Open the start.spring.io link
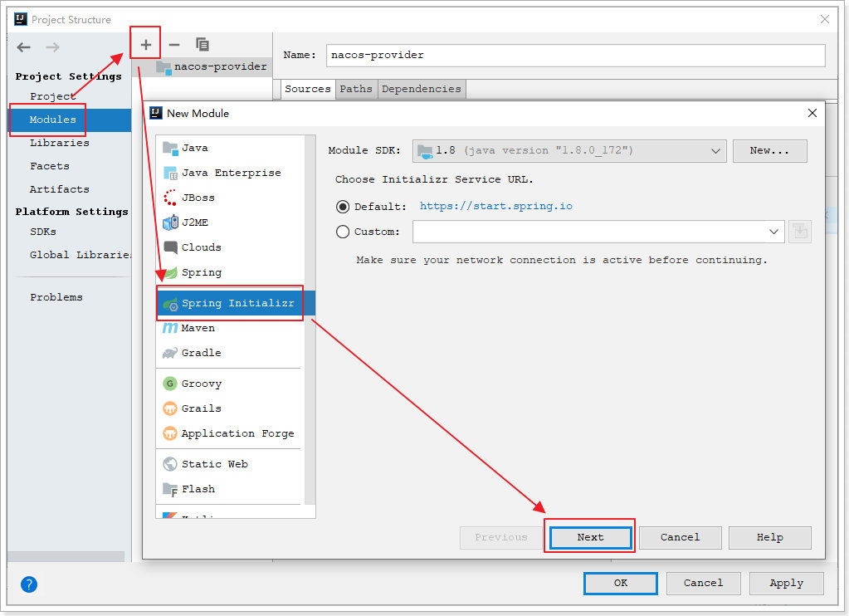849x616 pixels. pyautogui.click(x=496, y=206)
